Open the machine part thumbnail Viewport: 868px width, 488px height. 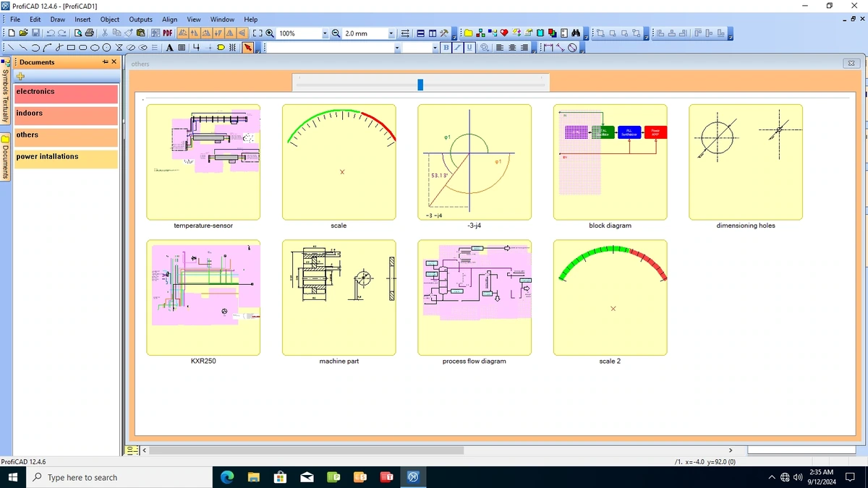(x=339, y=297)
